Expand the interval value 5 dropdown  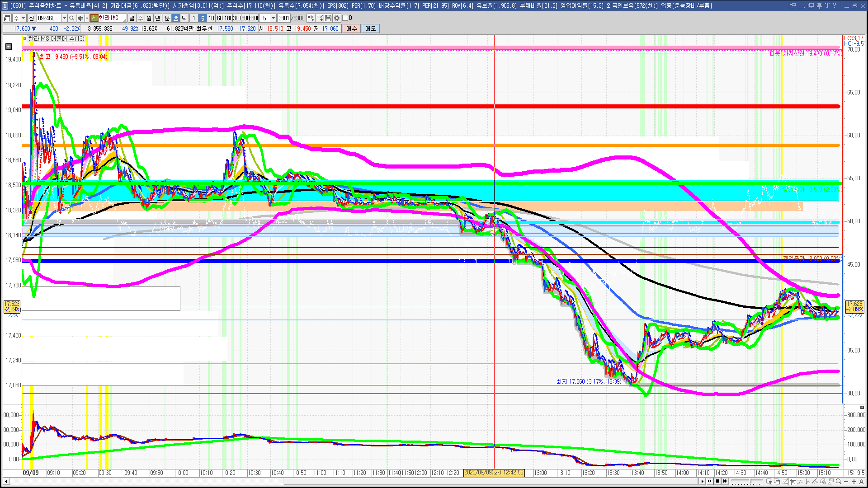click(x=273, y=18)
